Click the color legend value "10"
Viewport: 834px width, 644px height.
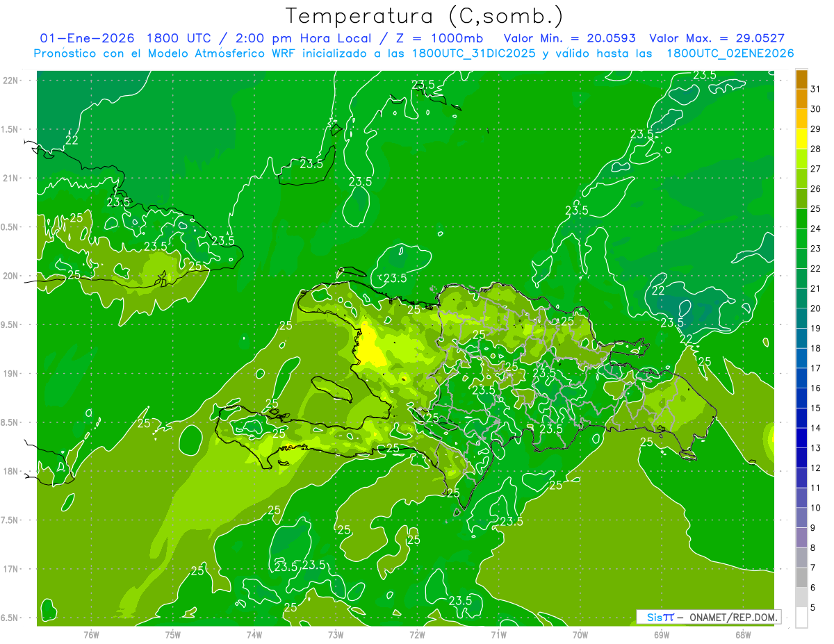pos(816,509)
